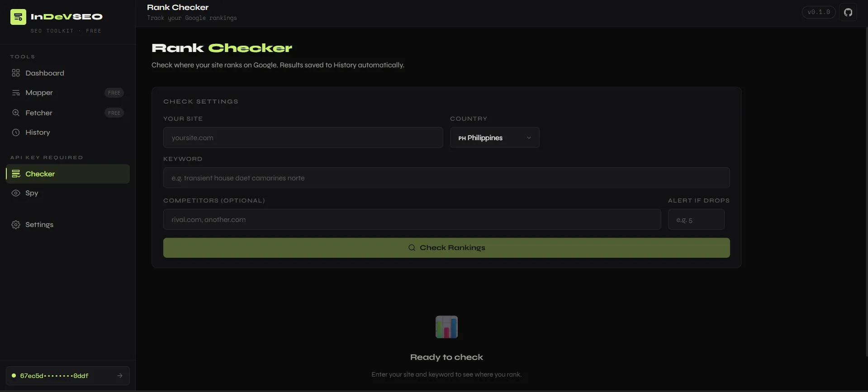Screen dimensions: 868x392
Task: Click the Settings gear icon
Action: (x=16, y=225)
